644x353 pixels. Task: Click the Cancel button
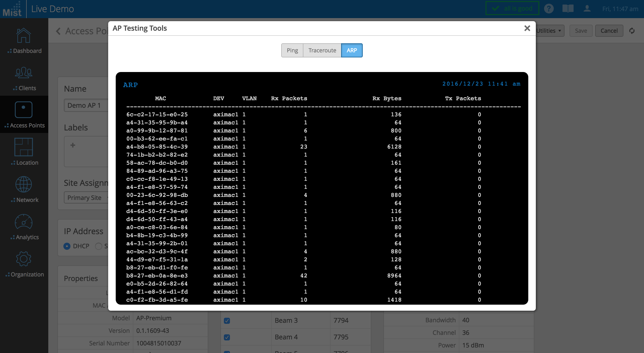click(x=609, y=31)
